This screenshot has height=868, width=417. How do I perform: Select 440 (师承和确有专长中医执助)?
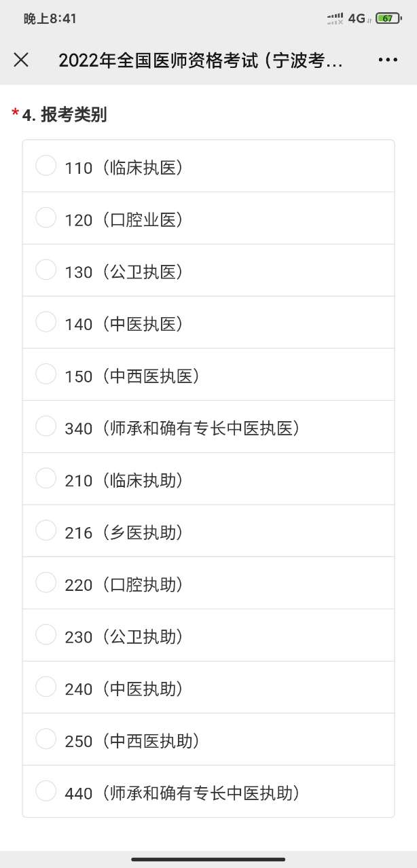pos(46,791)
